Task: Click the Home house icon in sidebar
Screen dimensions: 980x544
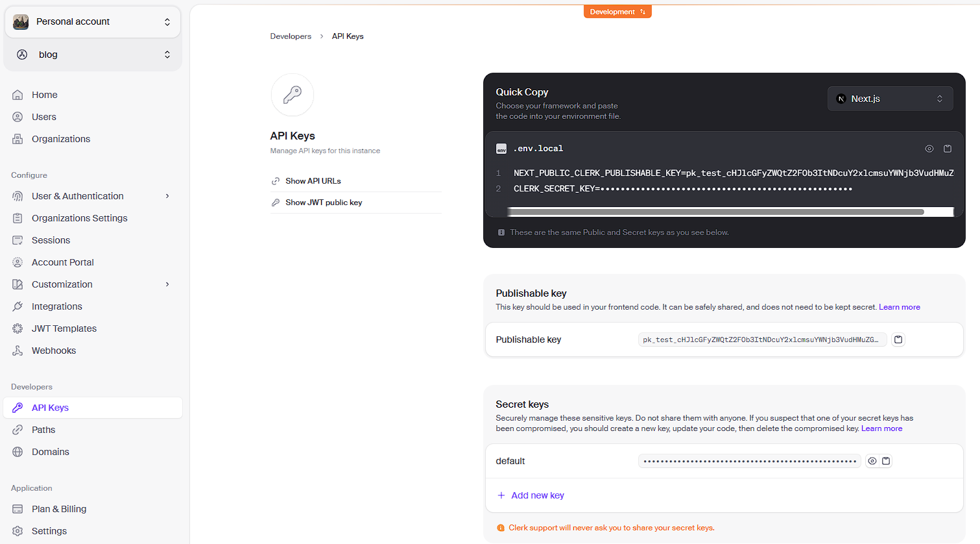Action: tap(18, 95)
